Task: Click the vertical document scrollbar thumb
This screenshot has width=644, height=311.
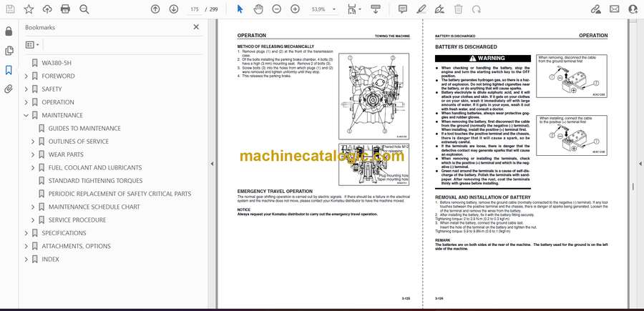Action: click(x=633, y=187)
